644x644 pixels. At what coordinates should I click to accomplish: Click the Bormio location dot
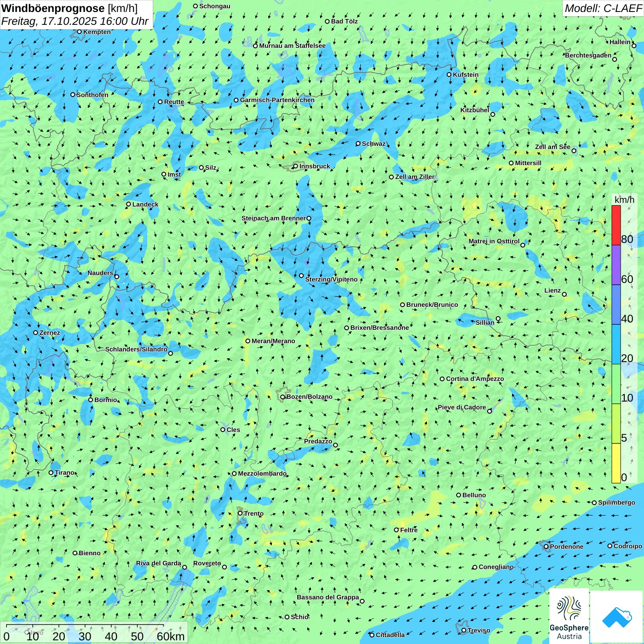tap(91, 400)
